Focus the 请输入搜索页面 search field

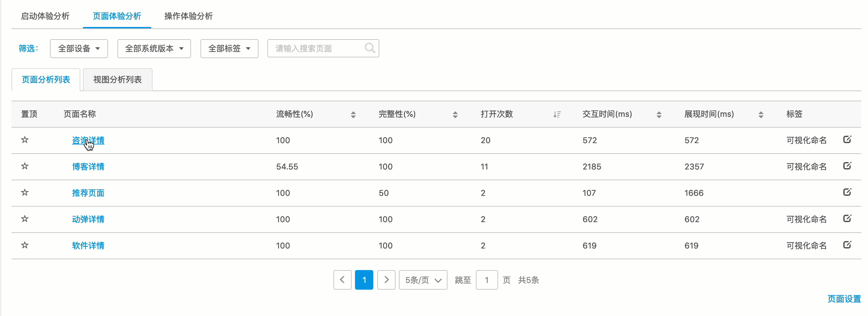323,48
